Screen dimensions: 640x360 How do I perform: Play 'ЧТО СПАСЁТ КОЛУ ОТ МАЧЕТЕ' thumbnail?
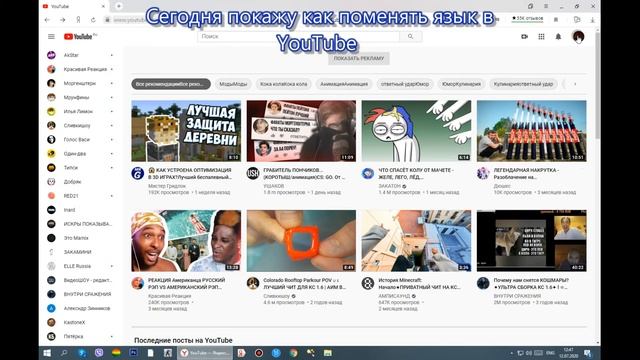point(416,131)
